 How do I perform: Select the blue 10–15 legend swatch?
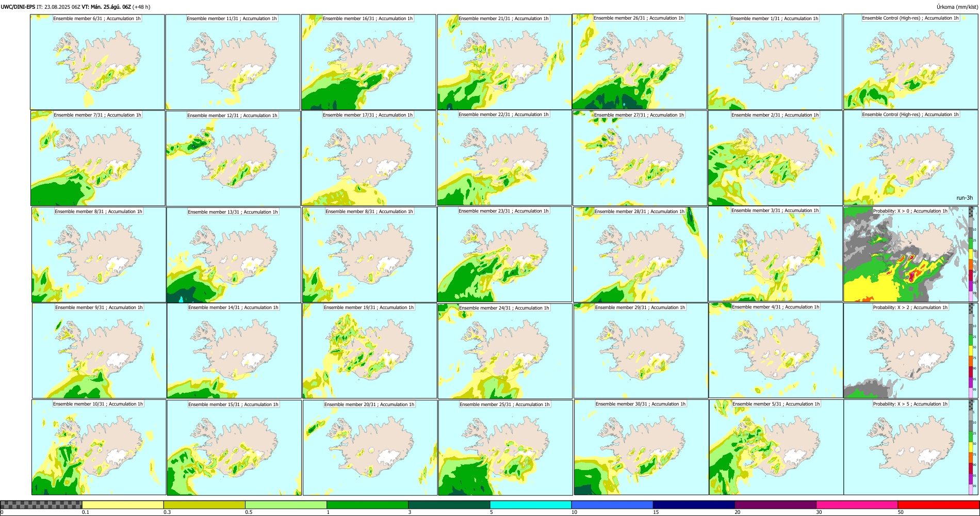click(x=612, y=505)
